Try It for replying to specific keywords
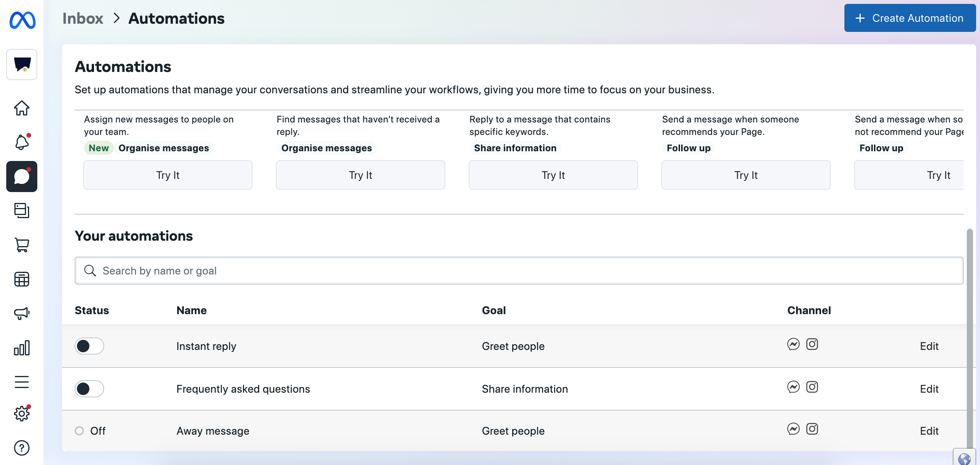Screen dimensions: 980x465 coord(553,175)
